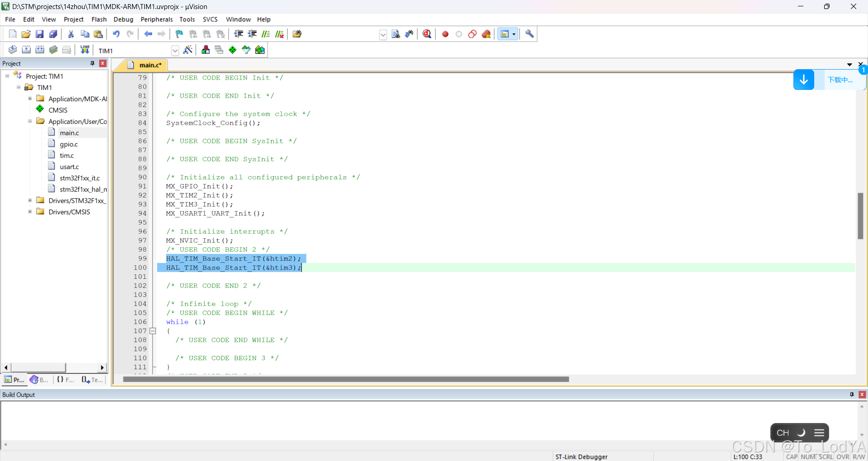Select gpio.c in the project tree
The image size is (868, 461).
[x=69, y=144]
